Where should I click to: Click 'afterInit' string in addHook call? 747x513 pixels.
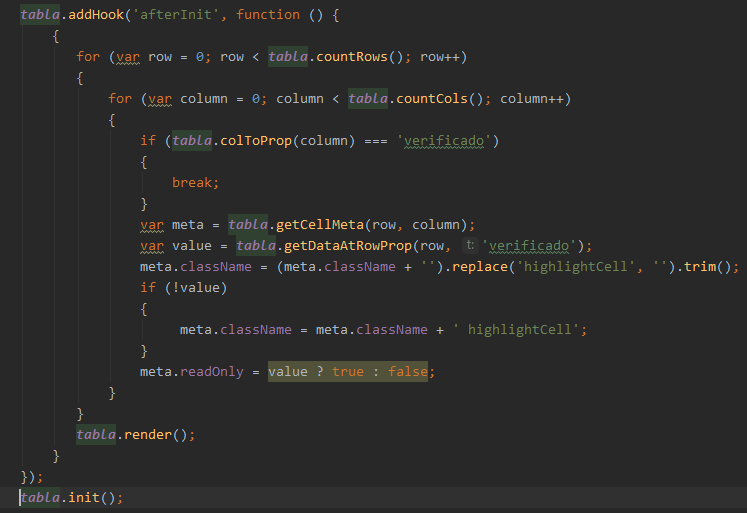point(176,15)
